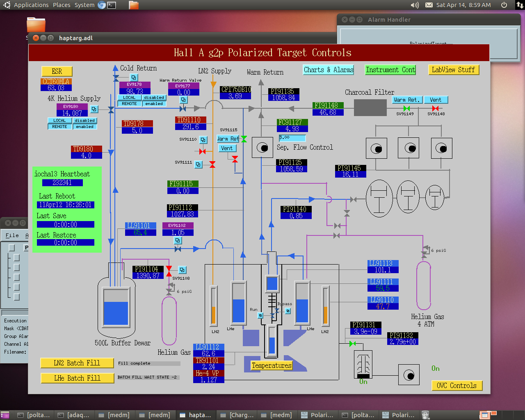Click Warm Ret button near SV91115
Image resolution: width=525 pixels, height=420 pixels.
[228, 139]
